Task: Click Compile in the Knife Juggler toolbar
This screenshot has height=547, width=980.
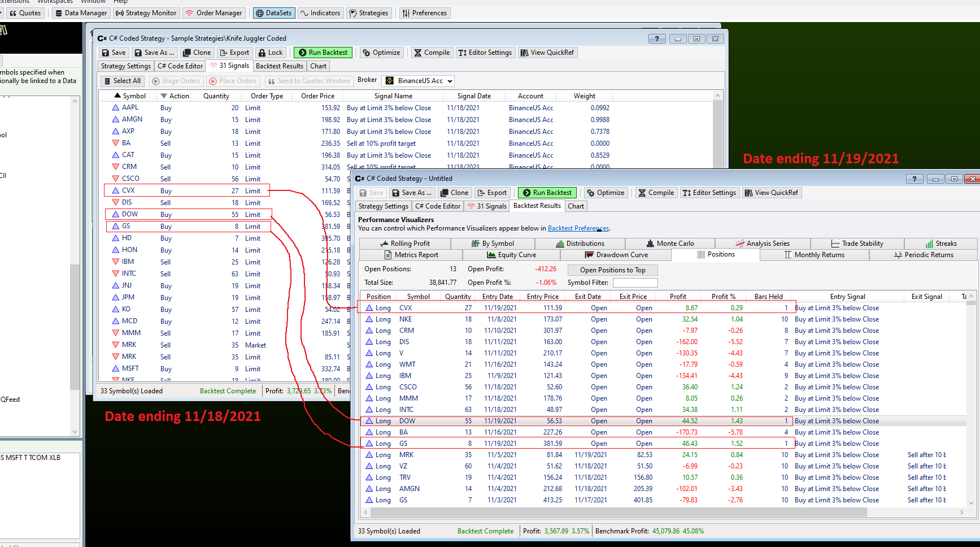Action: point(432,53)
